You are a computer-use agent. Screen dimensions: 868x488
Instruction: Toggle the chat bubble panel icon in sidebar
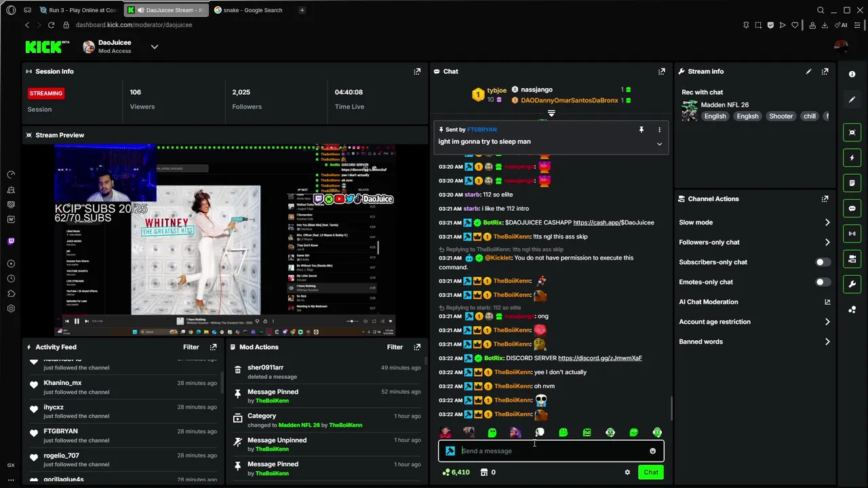(852, 209)
